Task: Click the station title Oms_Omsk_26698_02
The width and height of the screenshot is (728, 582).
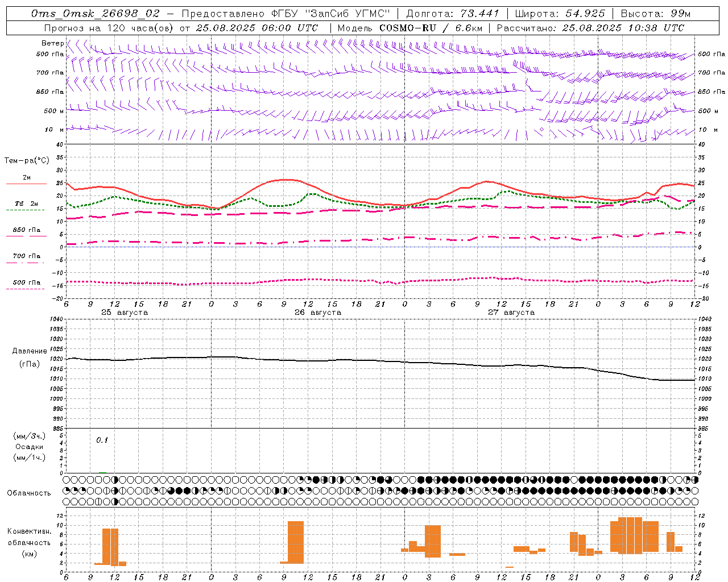Action: pos(95,14)
